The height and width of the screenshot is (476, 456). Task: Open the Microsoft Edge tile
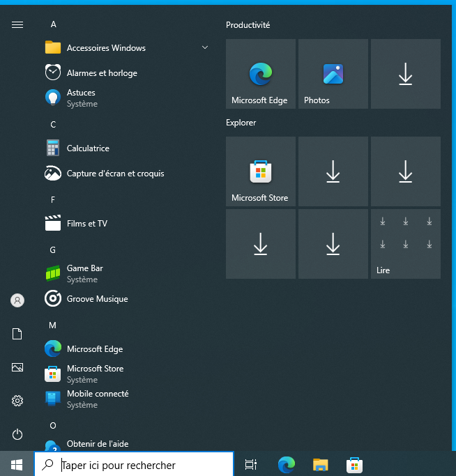pos(261,74)
